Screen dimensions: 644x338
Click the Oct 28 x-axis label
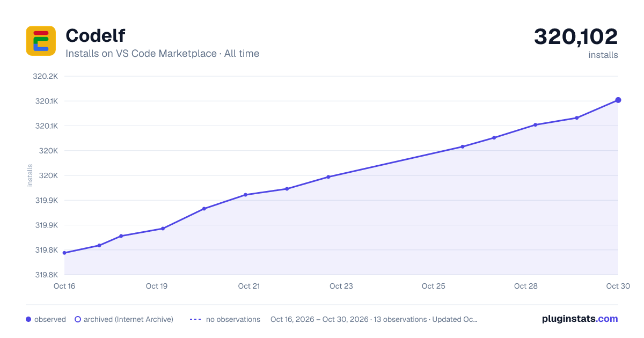[x=526, y=286]
